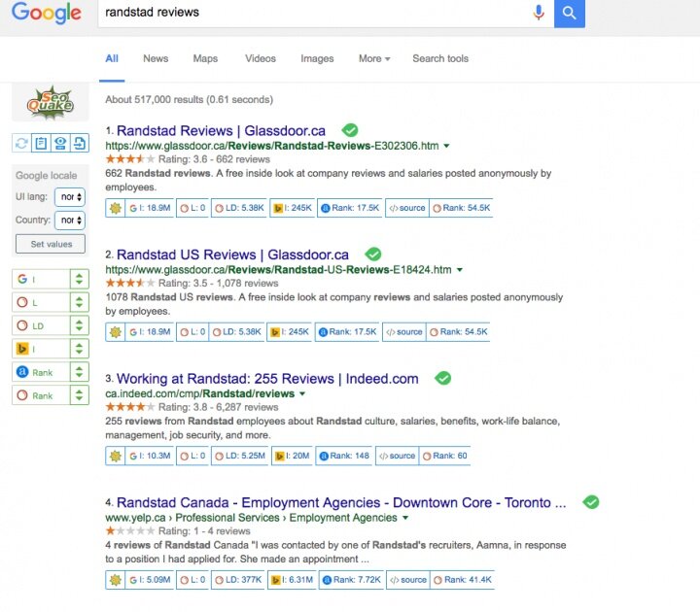The width and height of the screenshot is (700, 612).
Task: Click green checkmark beside Randstad Reviews result
Action: point(350,130)
